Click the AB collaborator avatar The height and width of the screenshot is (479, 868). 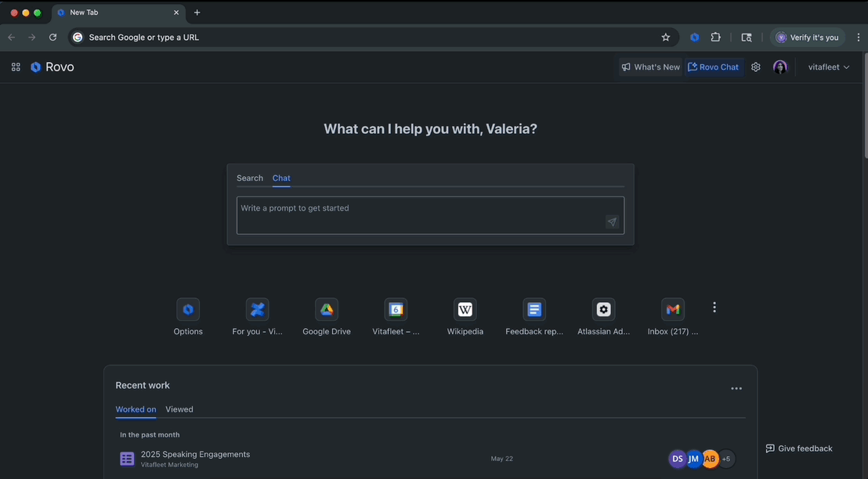[x=710, y=459]
